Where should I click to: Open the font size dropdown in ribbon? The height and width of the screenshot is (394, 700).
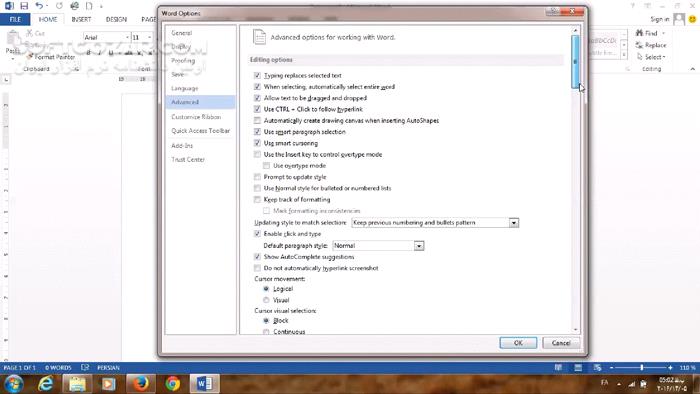tap(150, 37)
